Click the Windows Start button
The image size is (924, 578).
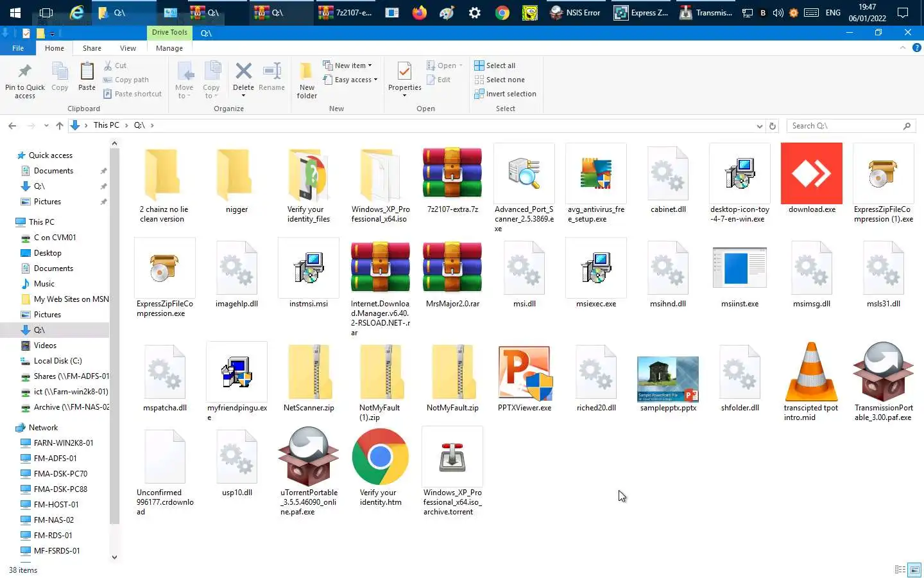[15, 13]
